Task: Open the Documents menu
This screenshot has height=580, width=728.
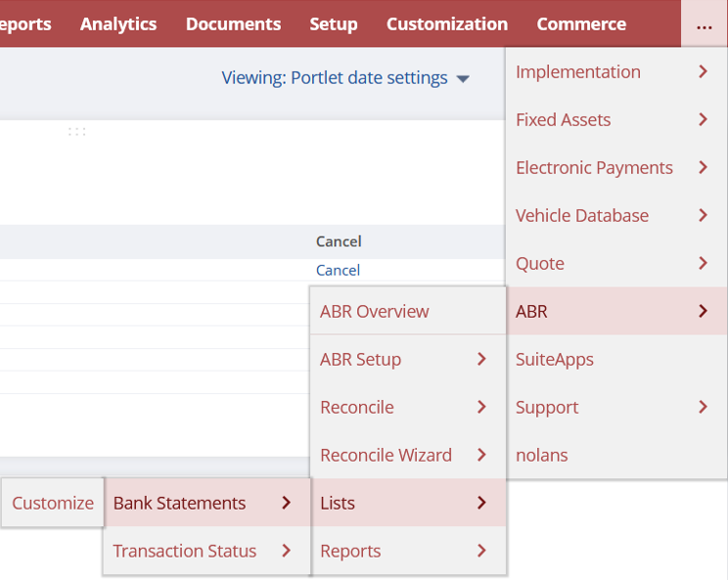Action: (233, 24)
